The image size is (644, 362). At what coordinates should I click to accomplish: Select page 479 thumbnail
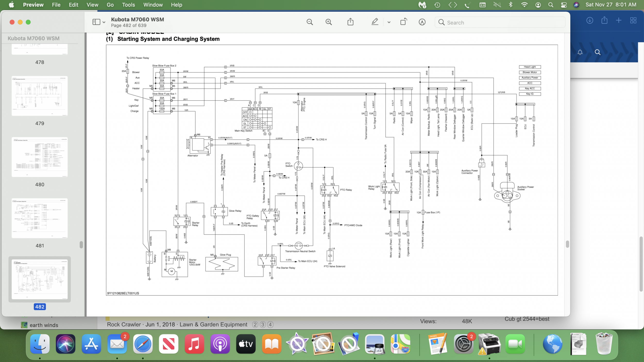pyautogui.click(x=40, y=96)
